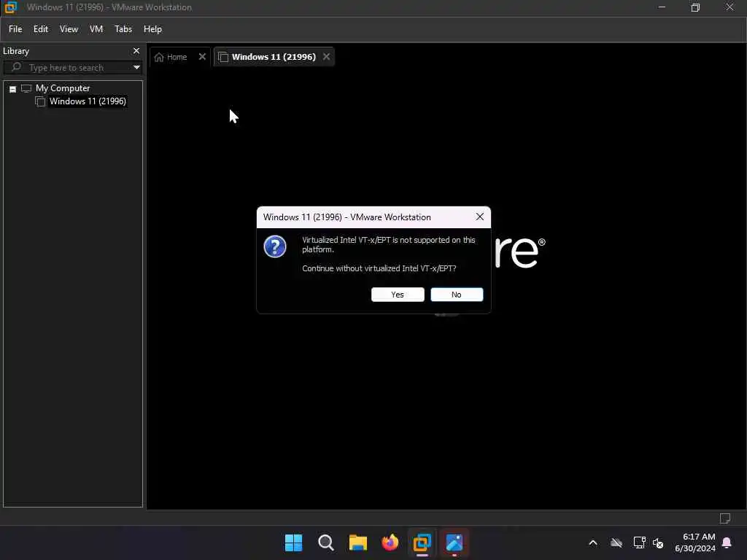
Task: Click the question mark icon in dialog
Action: pyautogui.click(x=275, y=246)
